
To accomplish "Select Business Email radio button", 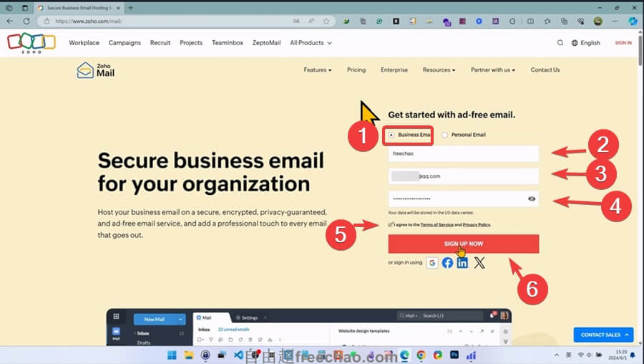I will pos(391,135).
